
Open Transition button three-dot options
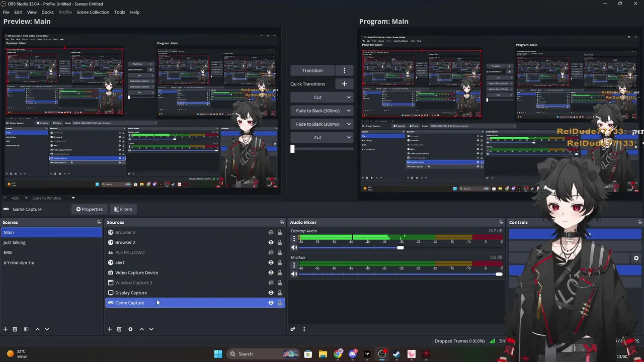coord(344,70)
